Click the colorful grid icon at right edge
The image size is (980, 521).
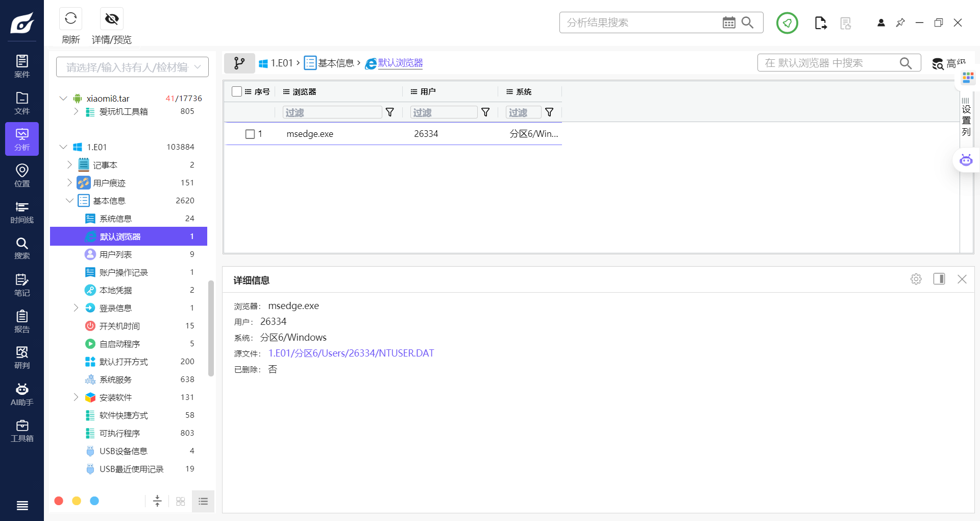[968, 78]
